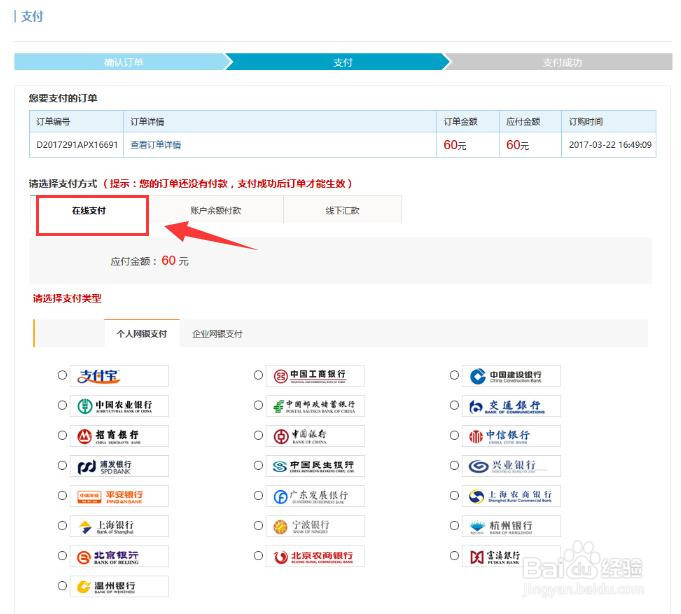Click the 中国银行 Bank of China logo
The height and width of the screenshot is (614, 681).
click(315, 436)
